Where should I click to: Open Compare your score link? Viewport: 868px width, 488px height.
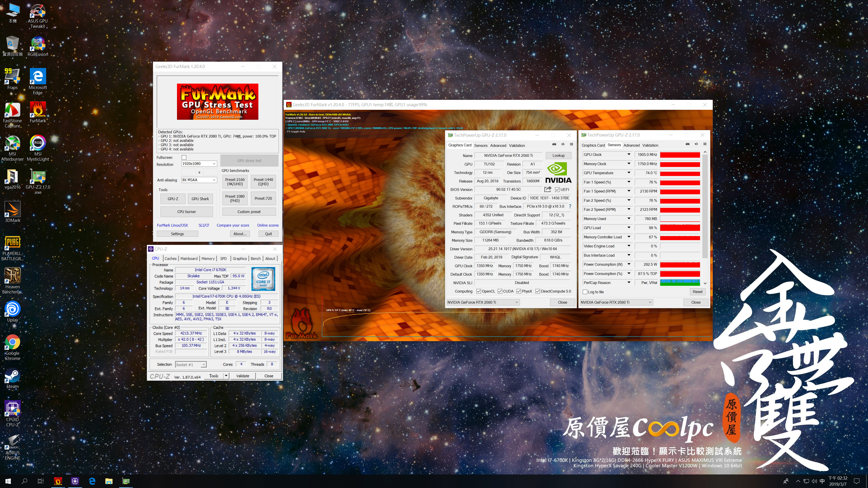point(233,225)
